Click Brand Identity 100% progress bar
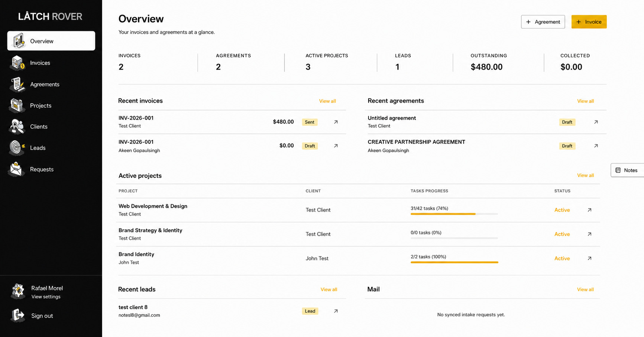Image resolution: width=644 pixels, height=337 pixels. coord(454,262)
